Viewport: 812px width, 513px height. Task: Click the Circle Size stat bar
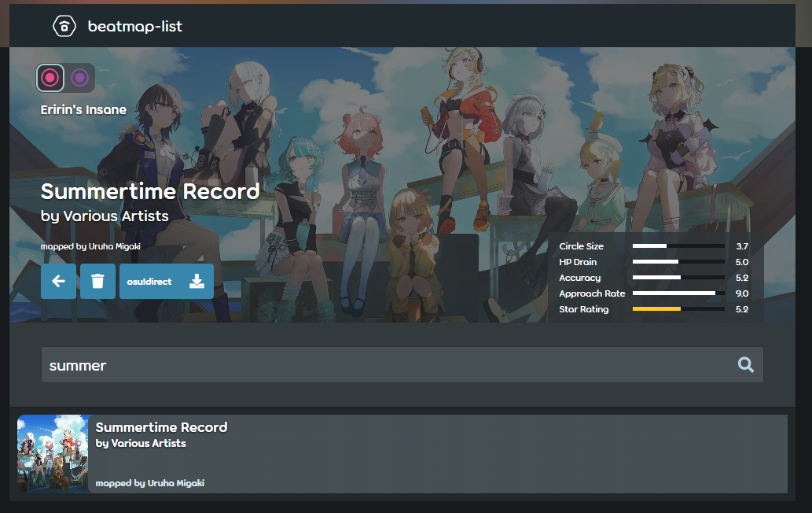pos(678,246)
